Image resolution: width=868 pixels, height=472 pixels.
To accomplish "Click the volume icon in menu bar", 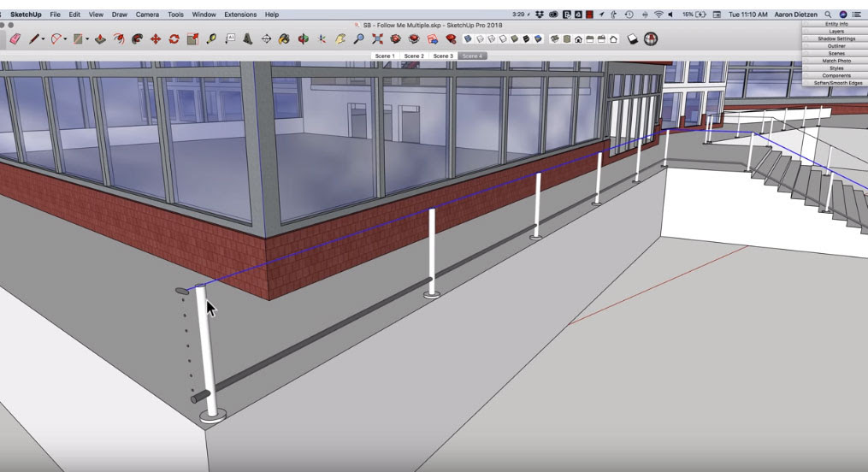I will [x=671, y=15].
